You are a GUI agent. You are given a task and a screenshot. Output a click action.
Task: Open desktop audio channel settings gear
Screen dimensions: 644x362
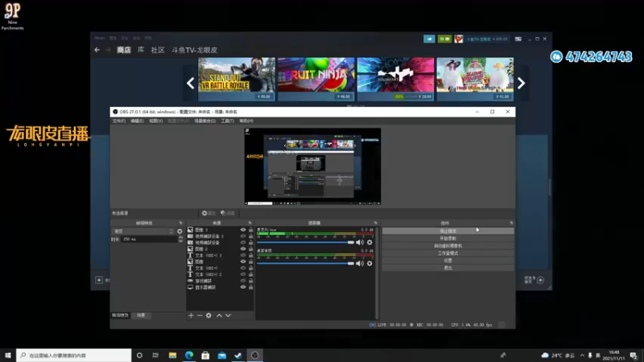pos(369,264)
